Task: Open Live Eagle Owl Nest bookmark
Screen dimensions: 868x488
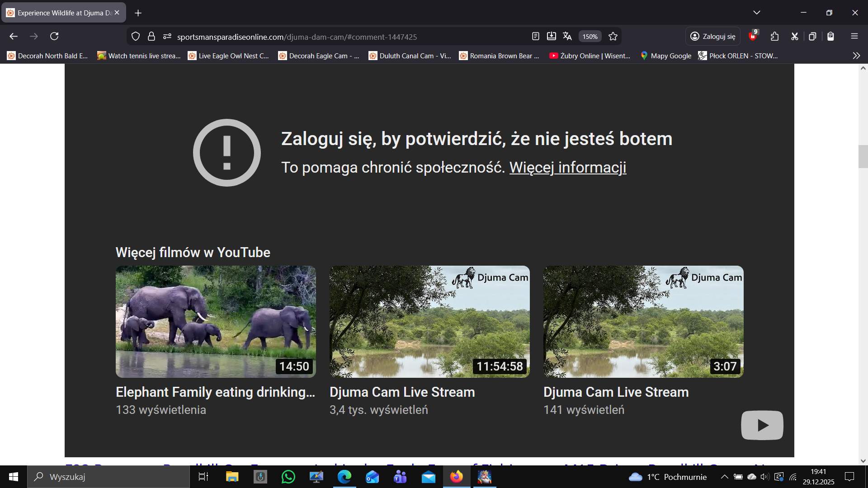Action: click(x=228, y=56)
